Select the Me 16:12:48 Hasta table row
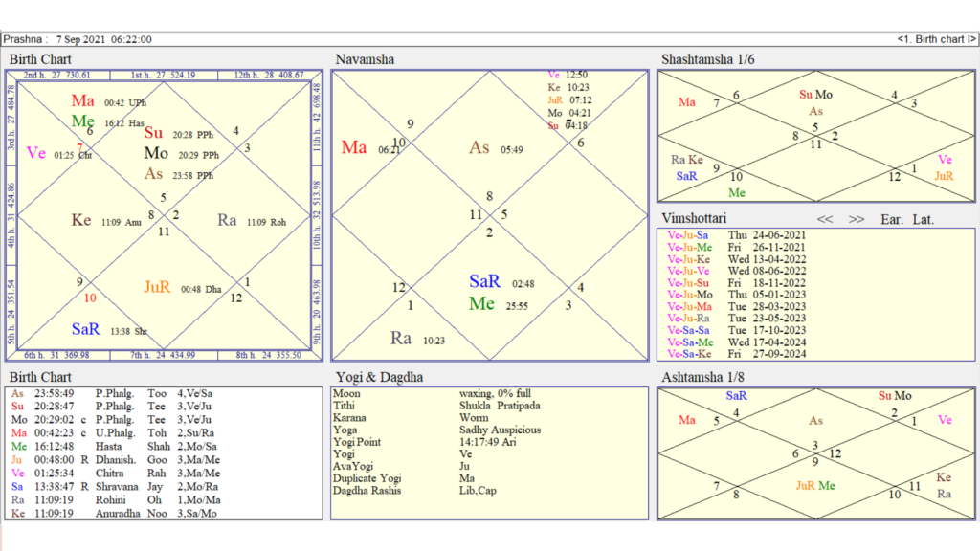Viewport: 980px width, 551px height. pos(115,447)
